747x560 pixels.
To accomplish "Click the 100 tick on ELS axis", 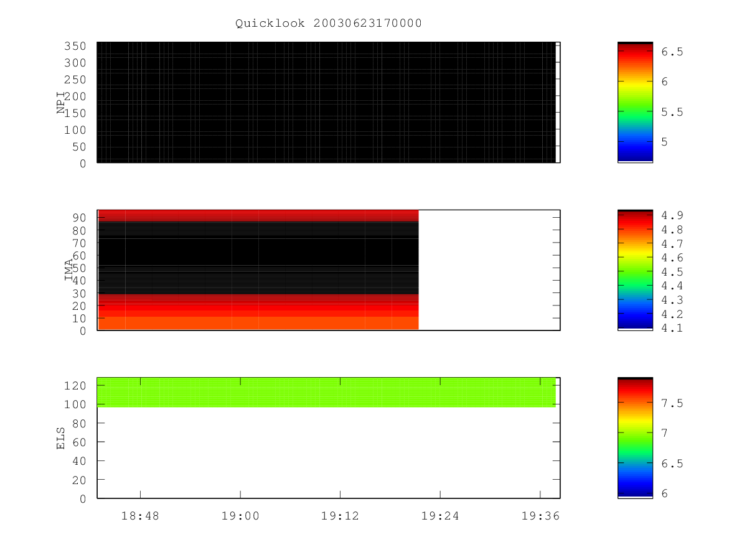I will tap(75, 405).
